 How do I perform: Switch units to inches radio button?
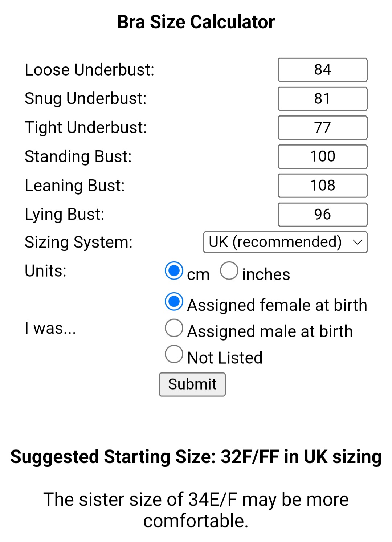[229, 271]
